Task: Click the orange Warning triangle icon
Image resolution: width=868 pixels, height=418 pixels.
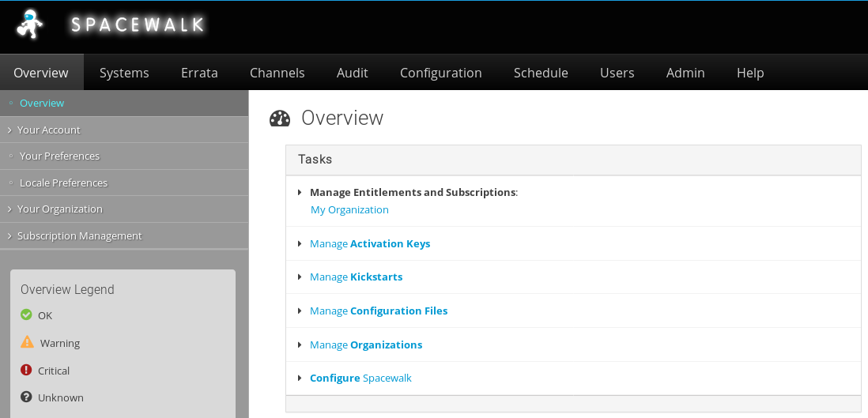Action: 27,342
